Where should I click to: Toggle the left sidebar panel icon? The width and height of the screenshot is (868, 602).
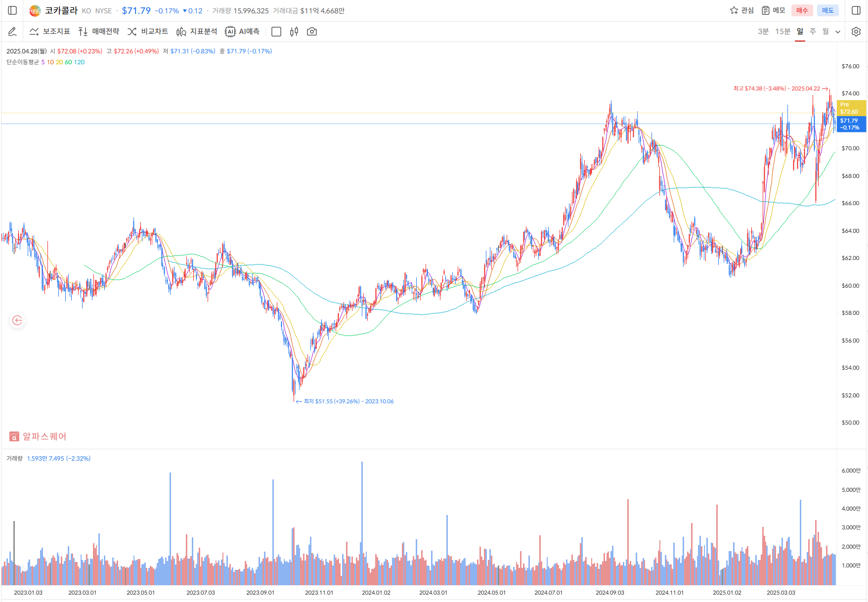point(13,10)
